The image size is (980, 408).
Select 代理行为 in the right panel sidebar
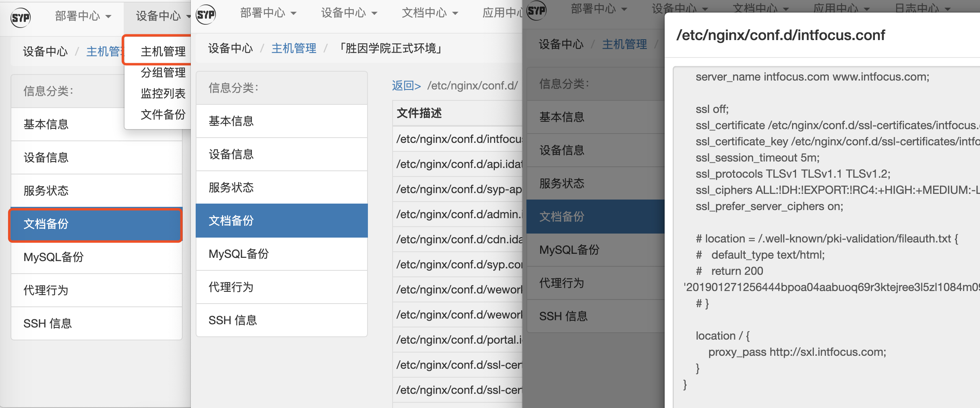[x=596, y=283]
